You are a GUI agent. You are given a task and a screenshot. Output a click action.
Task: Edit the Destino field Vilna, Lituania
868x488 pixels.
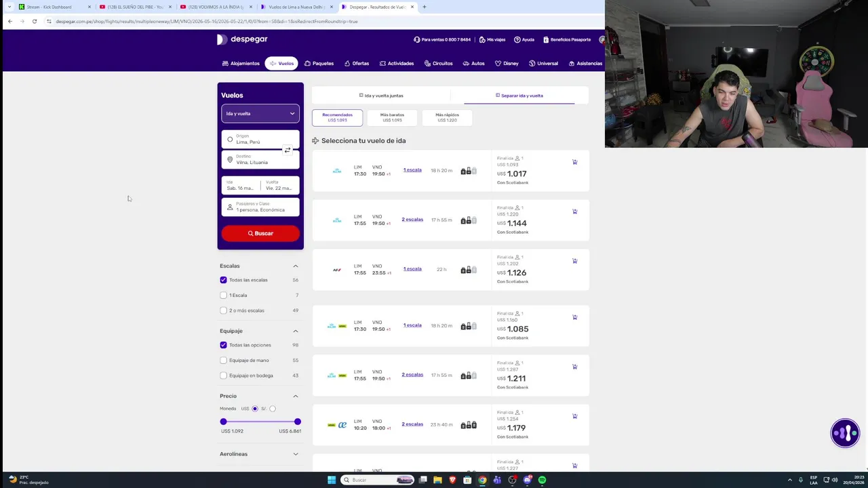(260, 159)
